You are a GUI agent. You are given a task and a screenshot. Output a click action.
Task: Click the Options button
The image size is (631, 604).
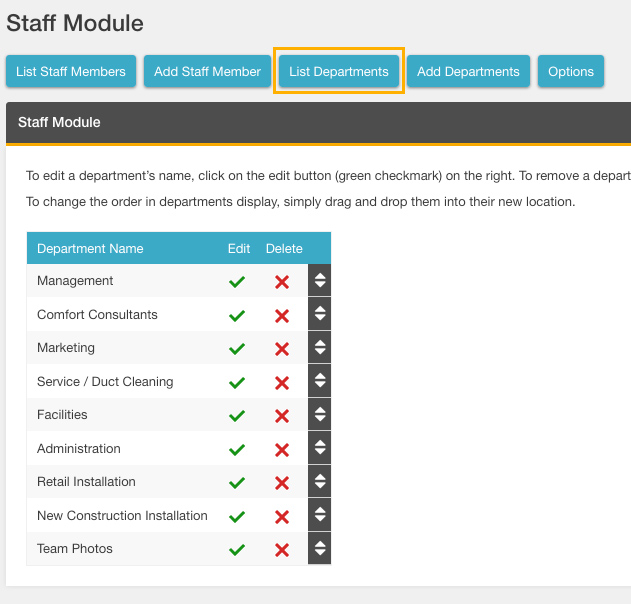tap(571, 72)
